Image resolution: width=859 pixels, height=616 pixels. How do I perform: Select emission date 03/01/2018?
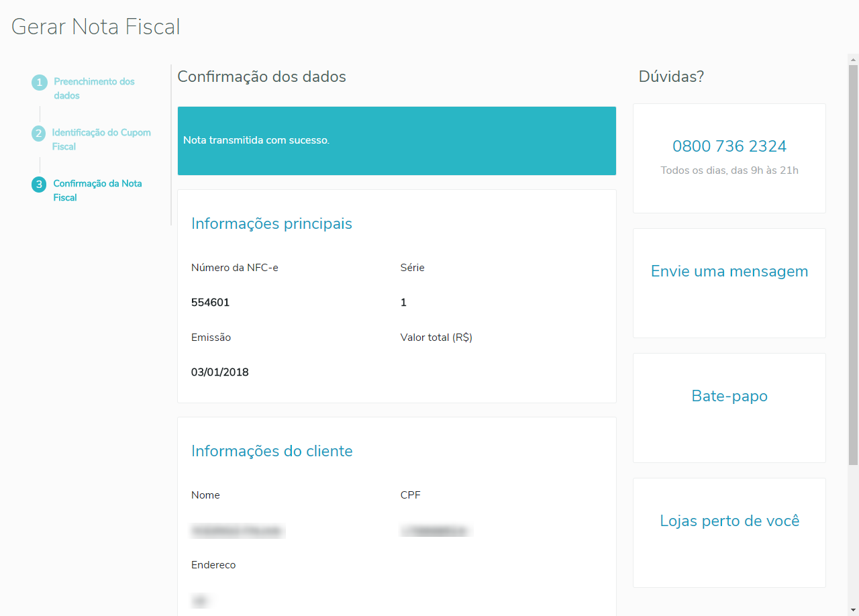point(219,372)
